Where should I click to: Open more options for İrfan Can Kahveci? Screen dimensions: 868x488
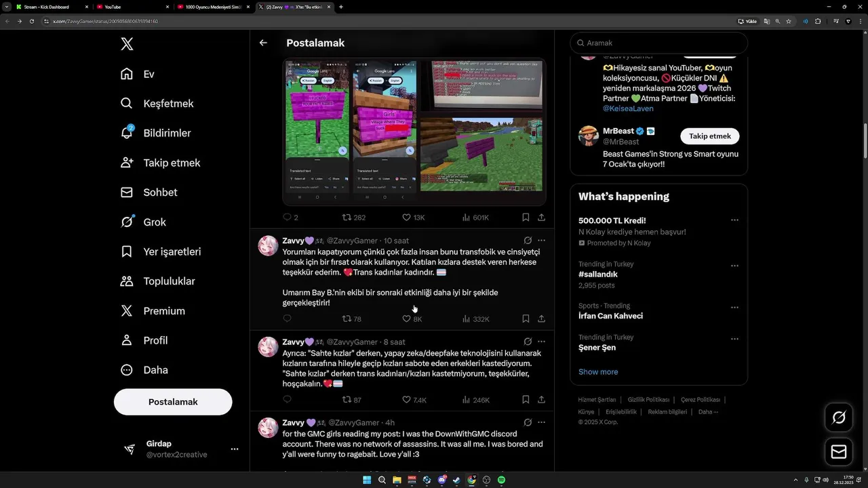click(734, 307)
